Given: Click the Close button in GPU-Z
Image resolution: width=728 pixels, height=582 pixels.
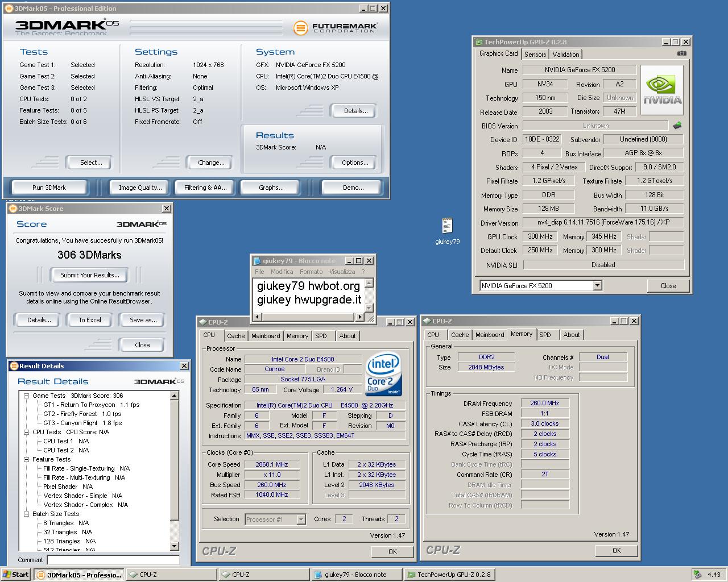Looking at the screenshot, I should pos(668,286).
